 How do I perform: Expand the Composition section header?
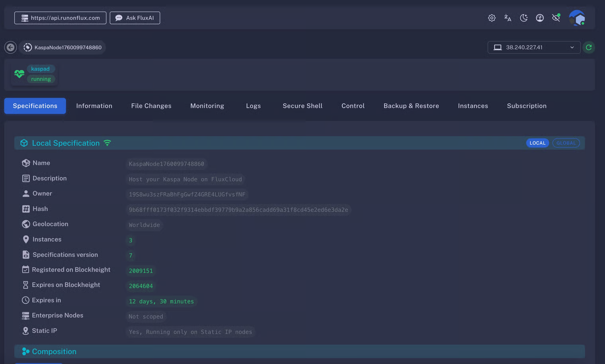click(54, 352)
